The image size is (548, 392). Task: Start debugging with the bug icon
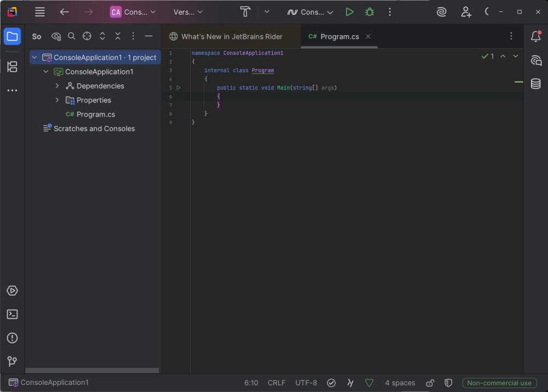pos(369,11)
